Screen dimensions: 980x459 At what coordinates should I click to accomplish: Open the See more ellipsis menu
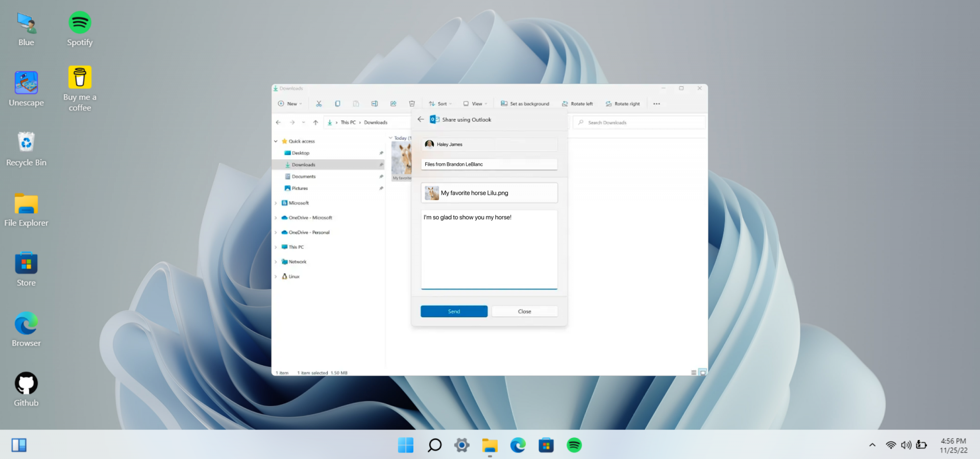click(x=657, y=103)
